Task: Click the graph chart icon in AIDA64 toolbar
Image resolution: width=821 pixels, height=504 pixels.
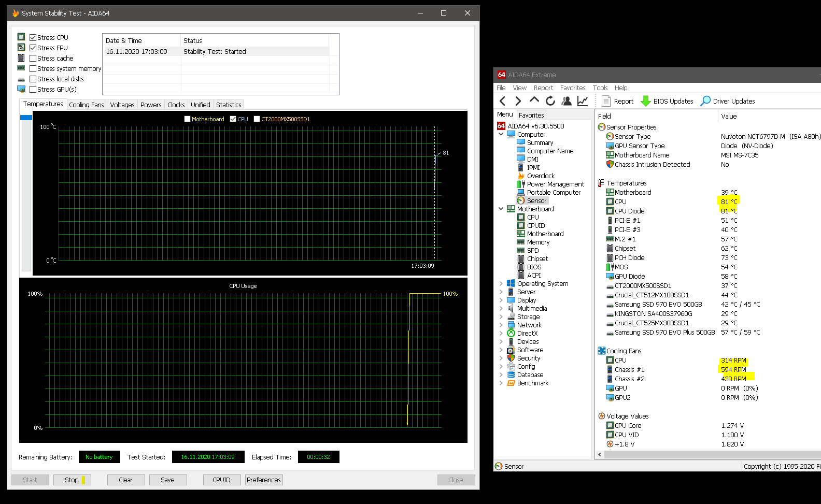Action: (x=583, y=101)
